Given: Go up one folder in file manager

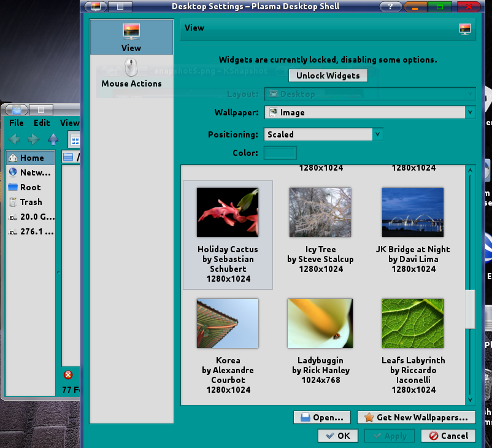Looking at the screenshot, I should click(53, 139).
